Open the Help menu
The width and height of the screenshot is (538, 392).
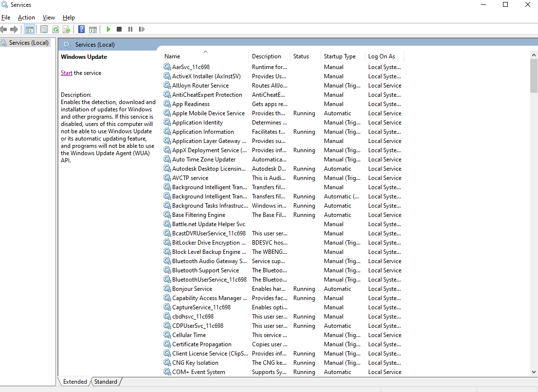click(69, 18)
